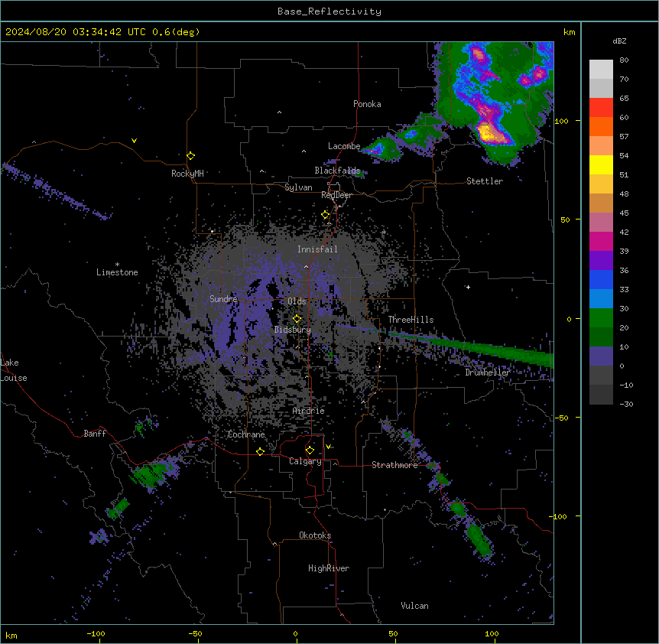Click the Stettler city label
This screenshot has height=644, width=659.
pyautogui.click(x=485, y=181)
